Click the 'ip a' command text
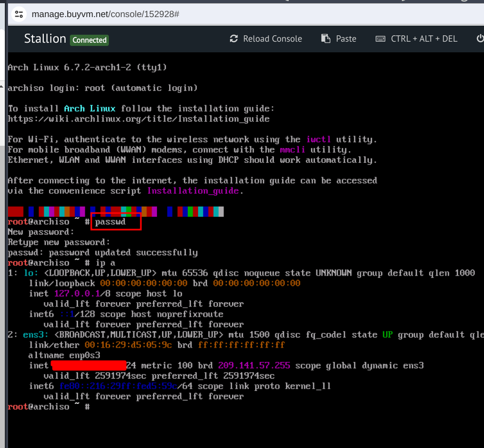 (x=105, y=263)
